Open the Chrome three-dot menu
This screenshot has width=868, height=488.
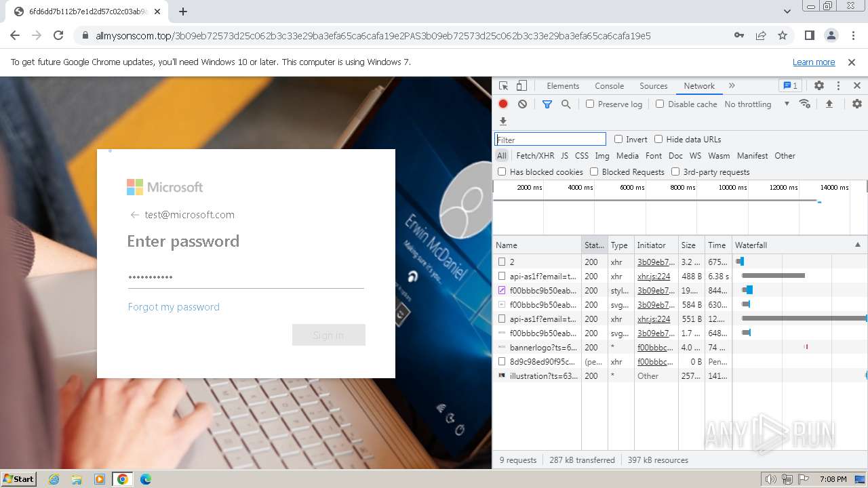[x=852, y=35]
